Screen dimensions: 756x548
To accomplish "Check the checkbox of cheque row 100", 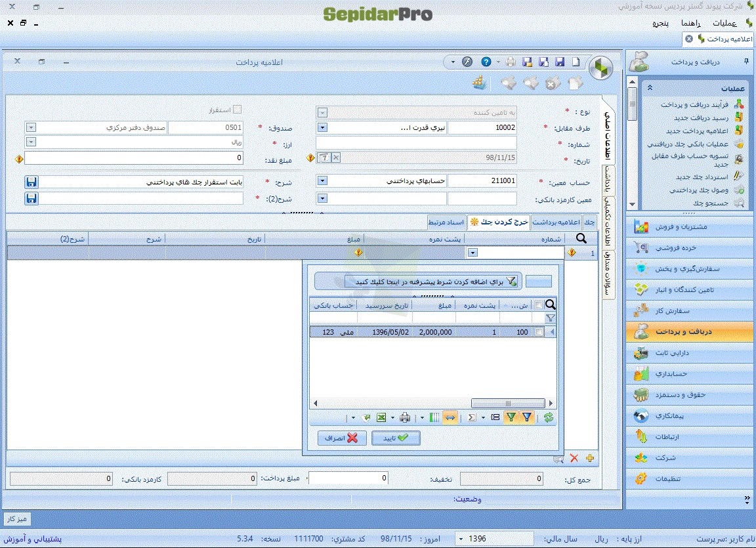I will [539, 332].
